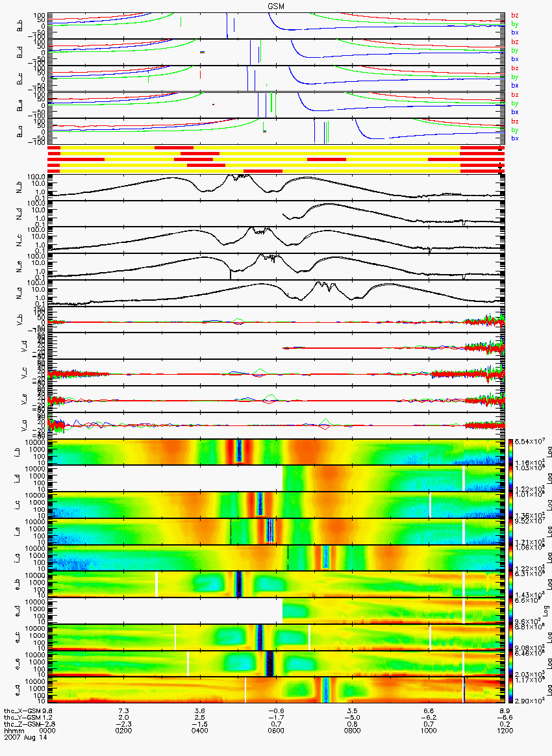Click the 0600 time tick label
The width and height of the screenshot is (552, 756).
276,730
